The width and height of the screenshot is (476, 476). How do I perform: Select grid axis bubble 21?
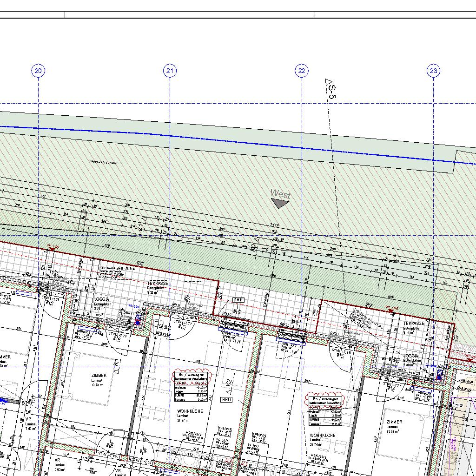pyautogui.click(x=170, y=71)
